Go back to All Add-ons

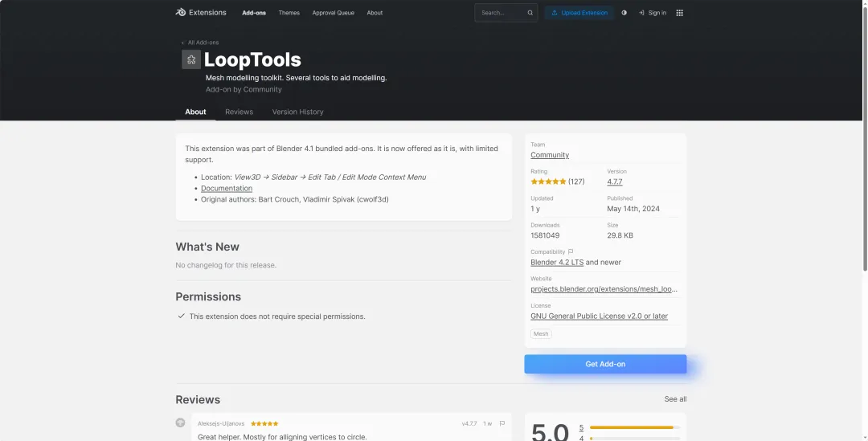pos(200,43)
